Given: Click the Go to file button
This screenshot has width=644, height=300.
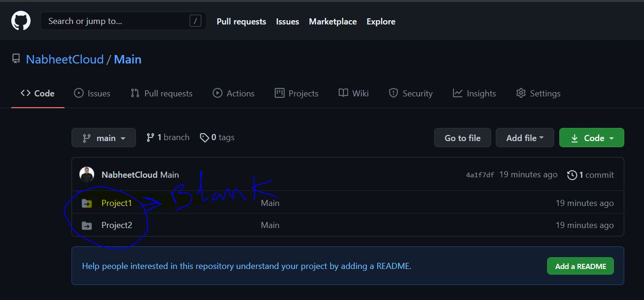Looking at the screenshot, I should point(462,138).
